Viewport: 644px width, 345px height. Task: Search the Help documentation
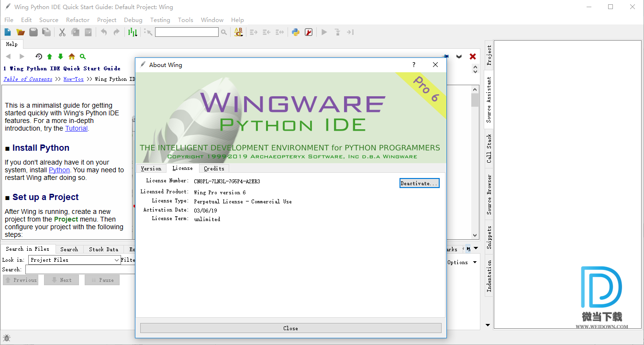(83, 56)
